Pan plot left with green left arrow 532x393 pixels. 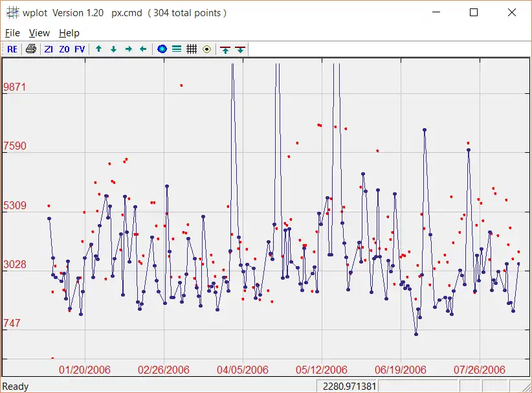(143, 49)
